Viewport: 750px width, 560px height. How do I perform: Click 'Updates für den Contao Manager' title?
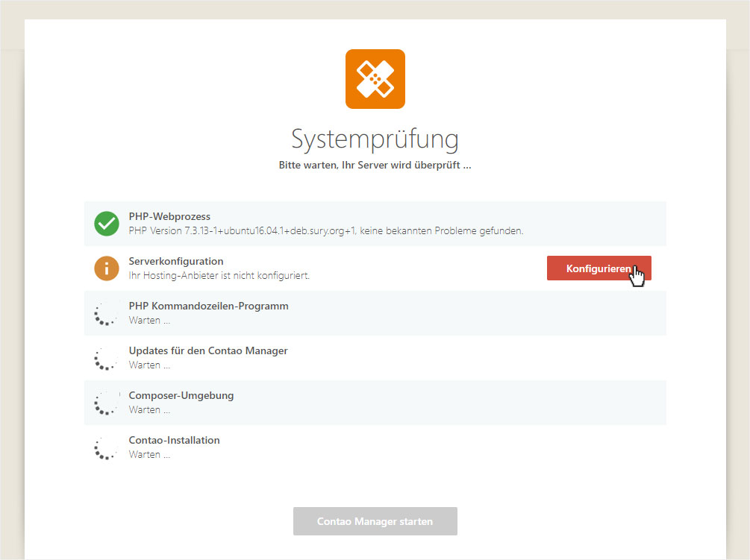[x=208, y=350]
